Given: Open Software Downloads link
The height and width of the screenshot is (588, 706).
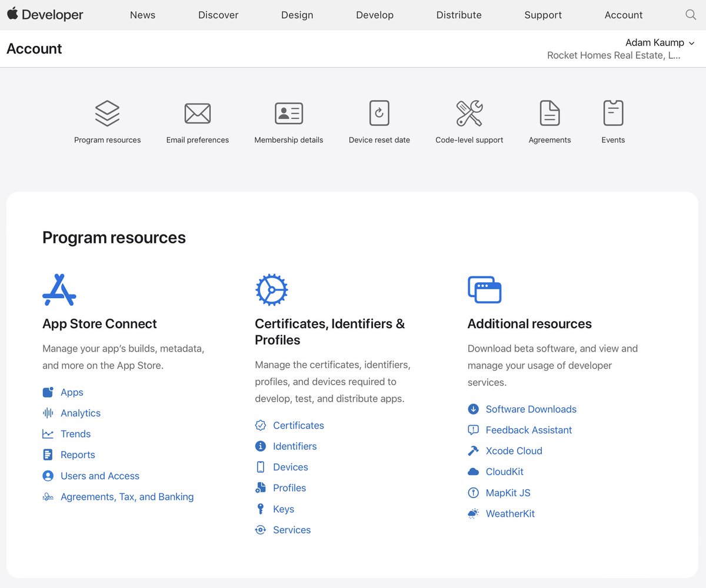Looking at the screenshot, I should point(531,409).
